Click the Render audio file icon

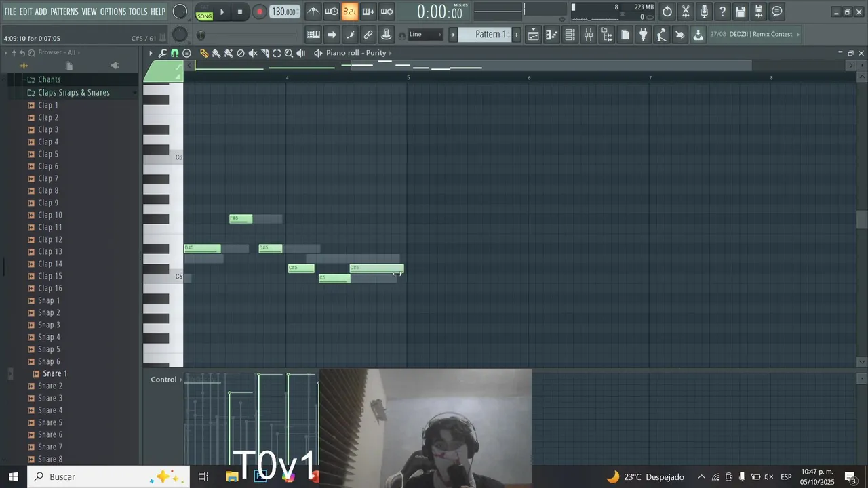click(759, 12)
